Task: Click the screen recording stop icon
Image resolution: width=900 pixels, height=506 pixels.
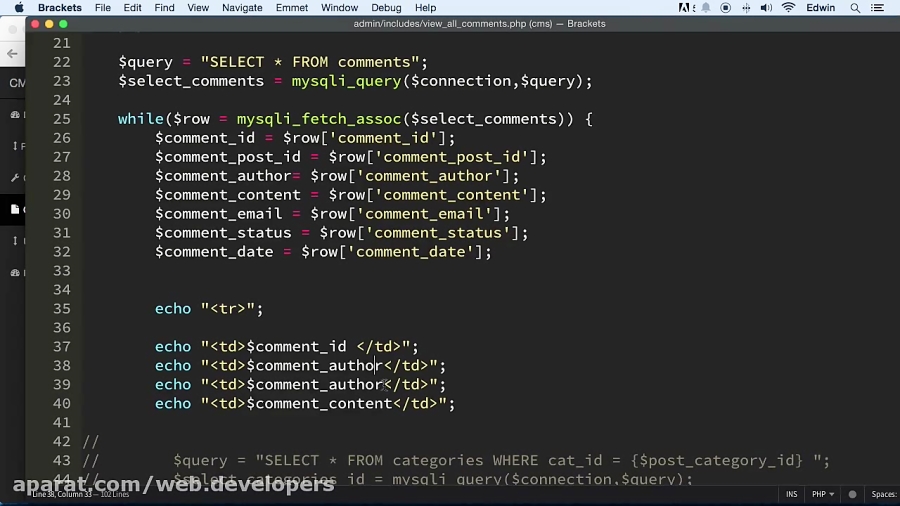Action: tap(726, 8)
